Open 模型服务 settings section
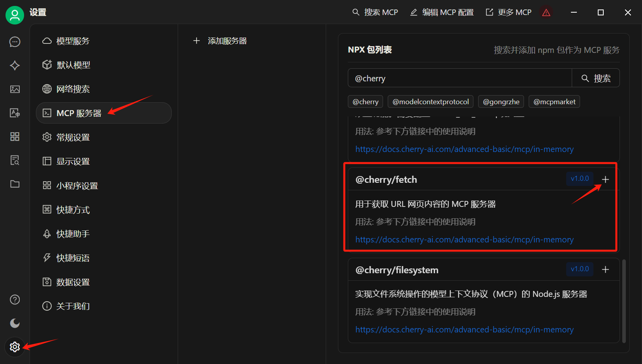 (73, 41)
